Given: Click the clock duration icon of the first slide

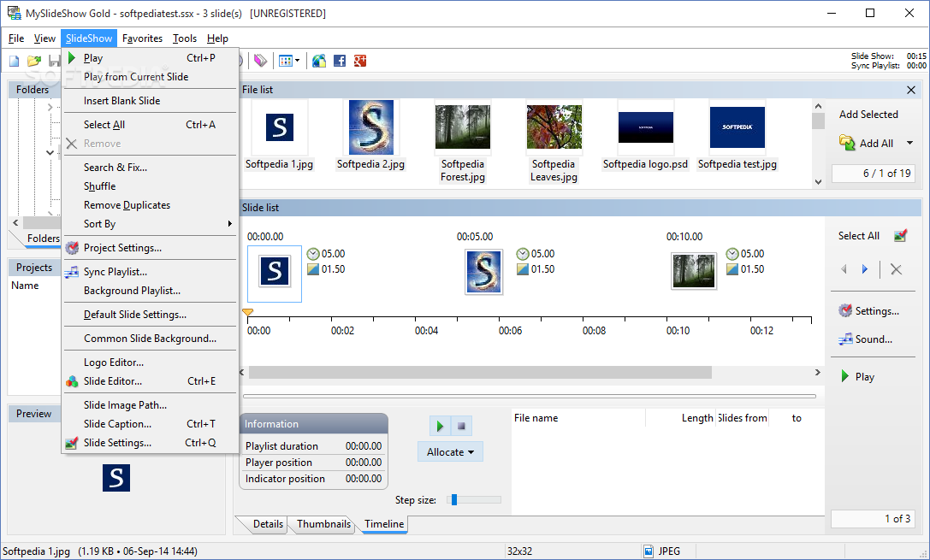Looking at the screenshot, I should click(x=313, y=254).
